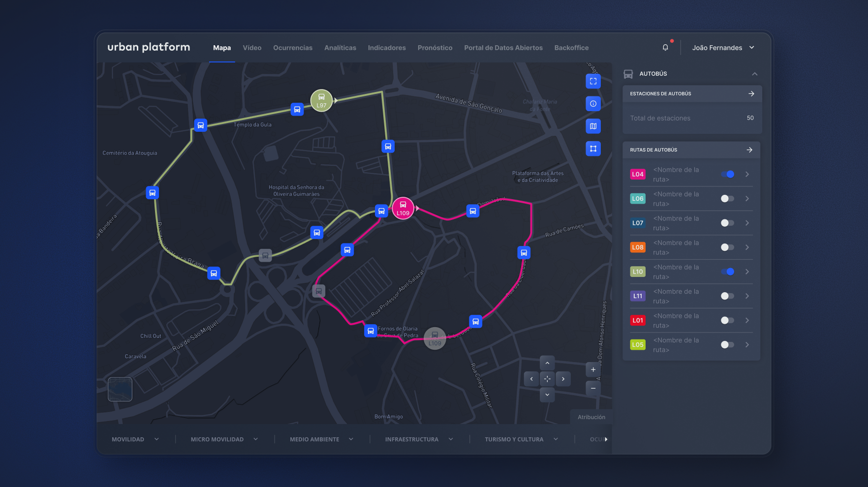Click the pink L109 bus marker
The height and width of the screenshot is (487, 868).
click(403, 208)
